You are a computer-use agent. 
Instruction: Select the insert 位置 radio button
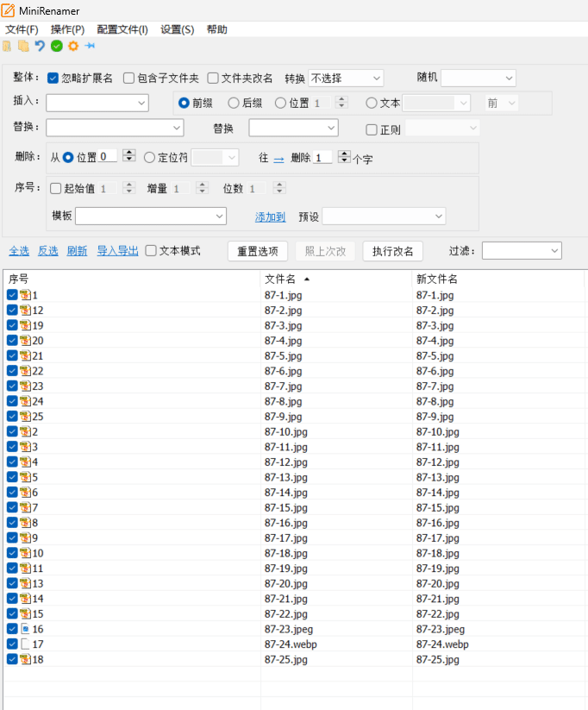(281, 104)
